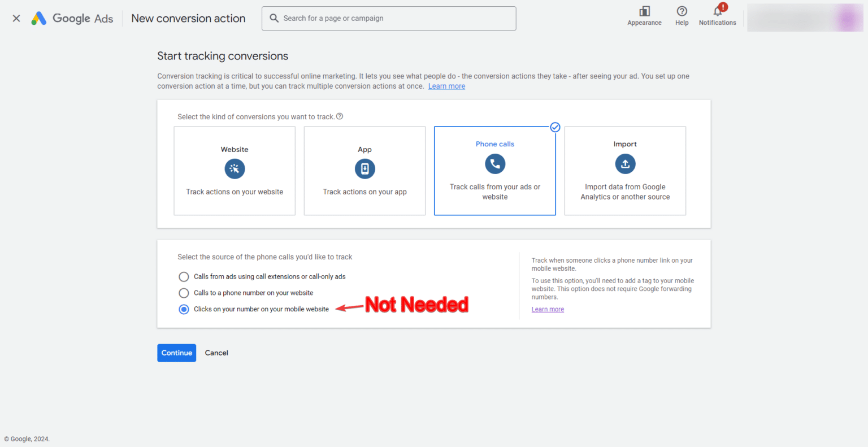This screenshot has height=447, width=868.
Task: Select the App conversion type icon
Action: point(364,168)
